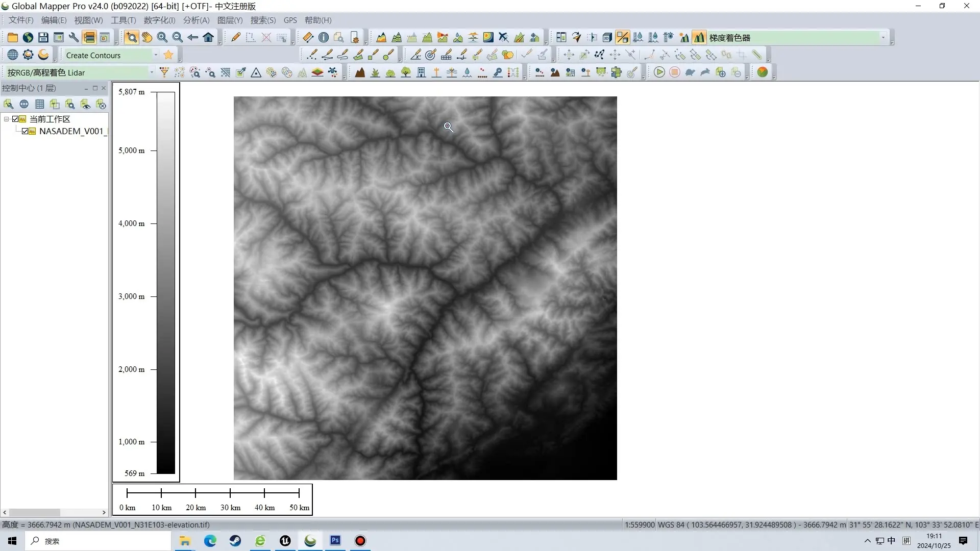Click the DEM map display
This screenshot has width=980, height=551.
pyautogui.click(x=425, y=288)
